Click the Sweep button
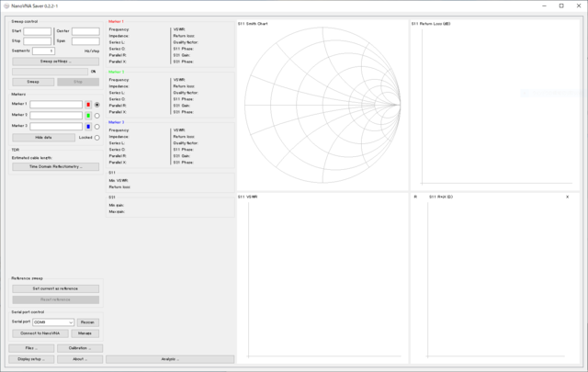This screenshot has width=588, height=372. (33, 82)
